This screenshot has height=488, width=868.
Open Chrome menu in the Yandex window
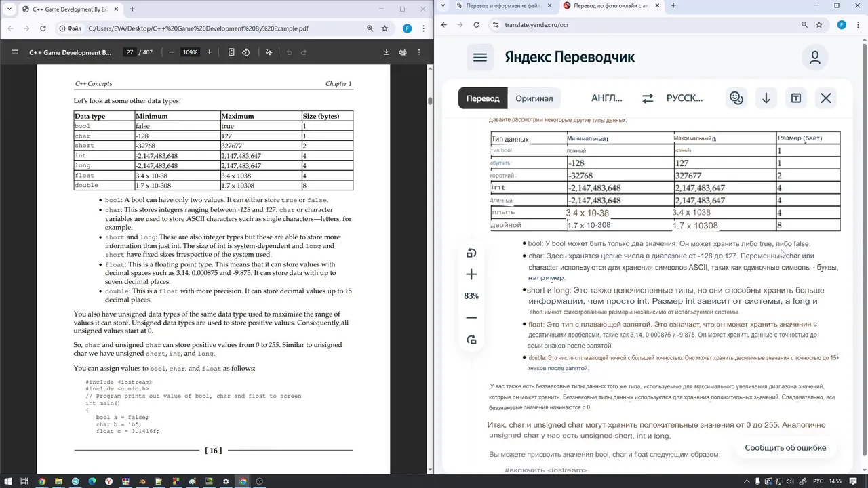point(858,24)
